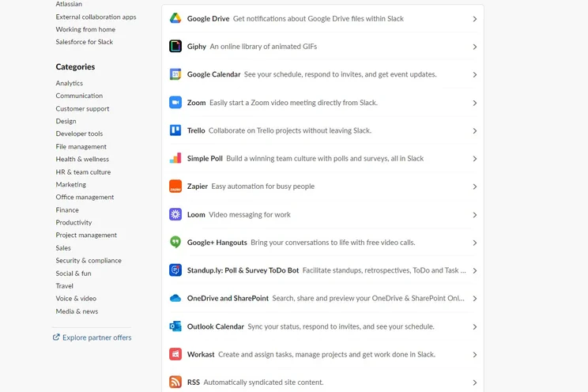Open the File management category
The width and height of the screenshot is (588, 392).
click(x=81, y=147)
